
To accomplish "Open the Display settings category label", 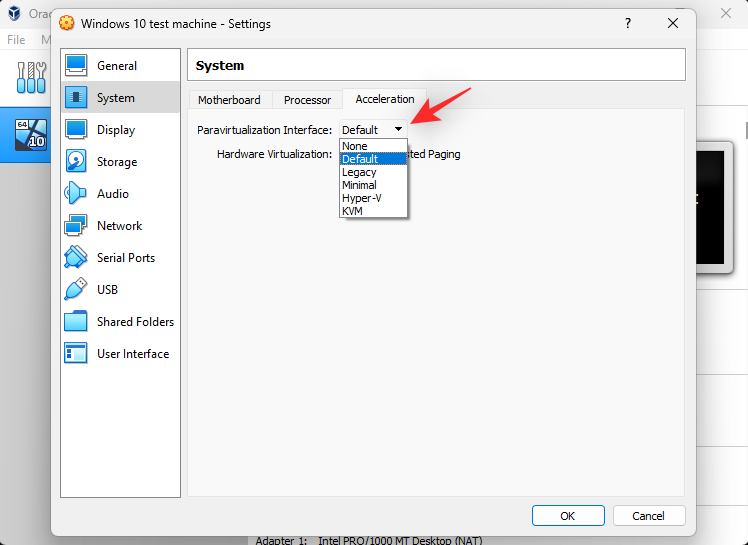I will coord(116,130).
